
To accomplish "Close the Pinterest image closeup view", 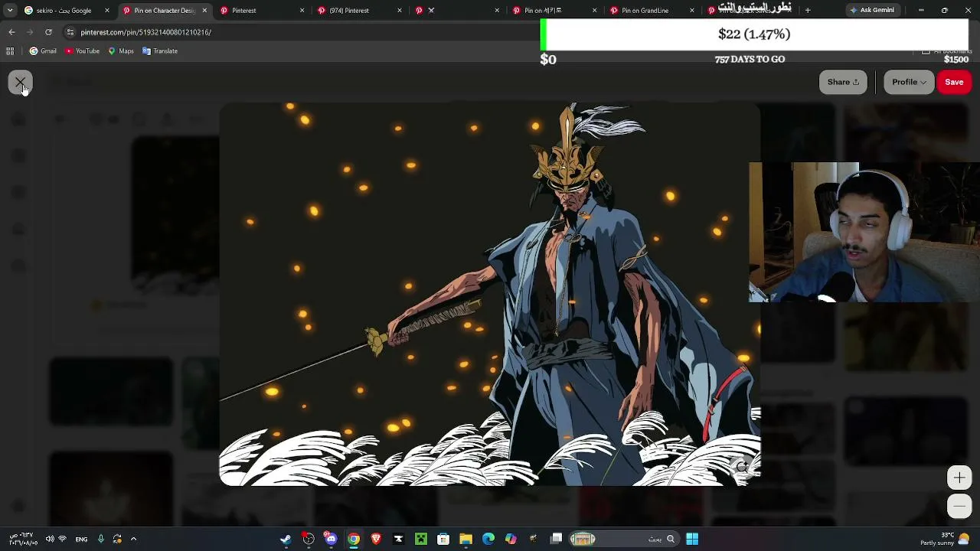I will 20,82.
